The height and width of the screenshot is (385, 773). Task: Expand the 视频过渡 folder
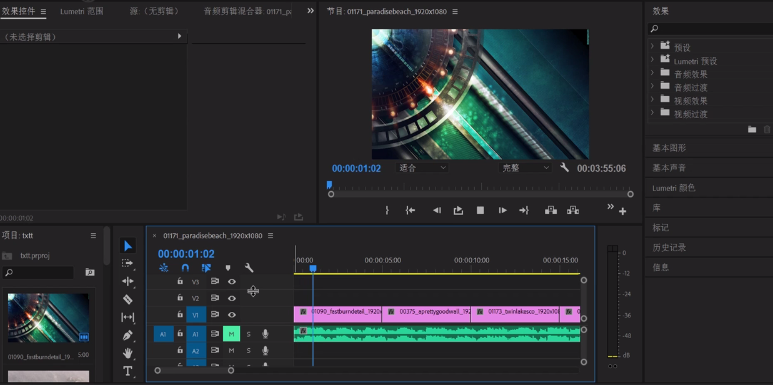coord(652,112)
